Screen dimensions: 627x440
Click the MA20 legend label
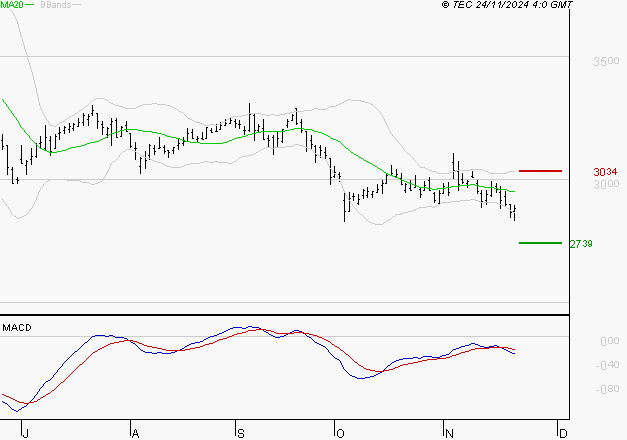pyautogui.click(x=12, y=5)
